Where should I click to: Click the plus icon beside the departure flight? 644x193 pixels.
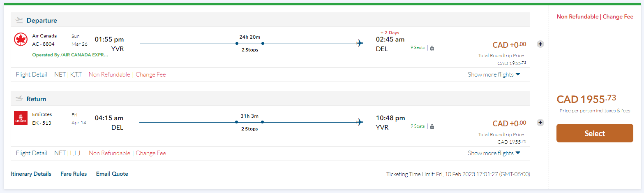(x=540, y=44)
